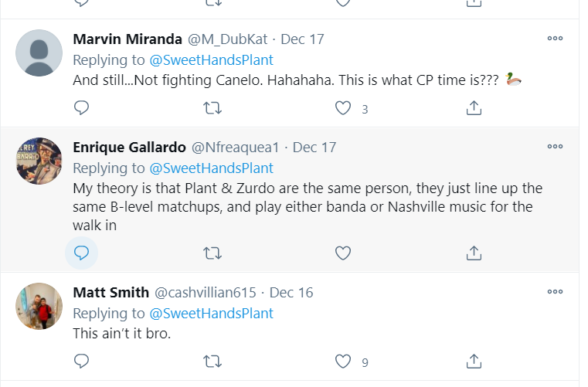Click Enrique Gallardo's profile avatar
This screenshot has height=387, width=588.
(39, 161)
